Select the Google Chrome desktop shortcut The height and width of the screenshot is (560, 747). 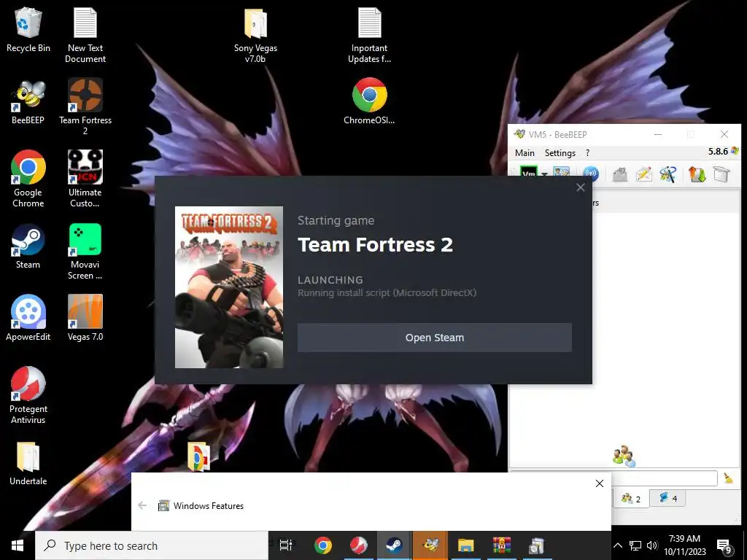pyautogui.click(x=28, y=179)
